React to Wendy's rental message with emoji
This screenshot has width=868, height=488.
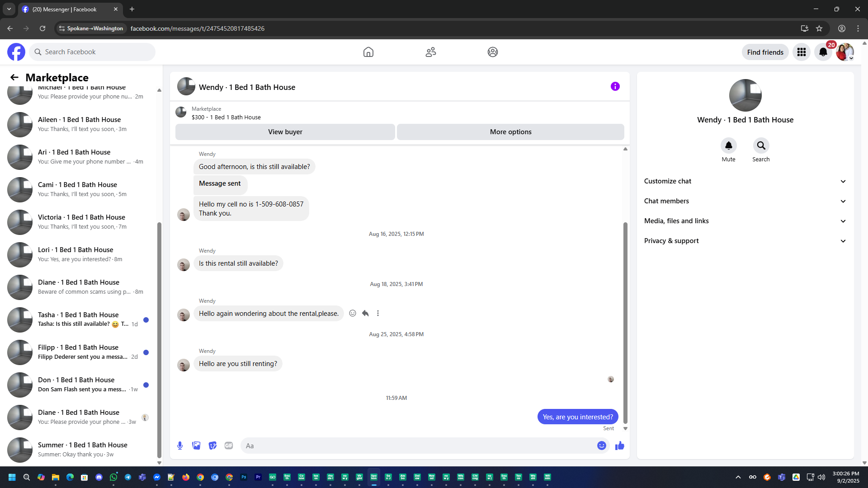pyautogui.click(x=353, y=313)
